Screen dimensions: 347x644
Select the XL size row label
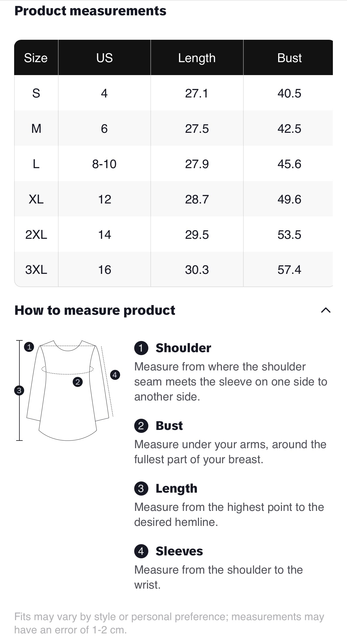tap(36, 199)
